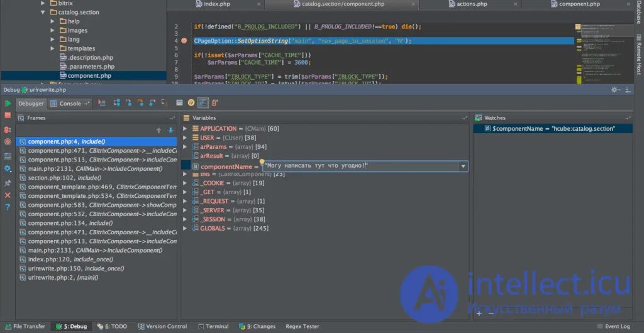Expand the bitrix folder

point(43,3)
